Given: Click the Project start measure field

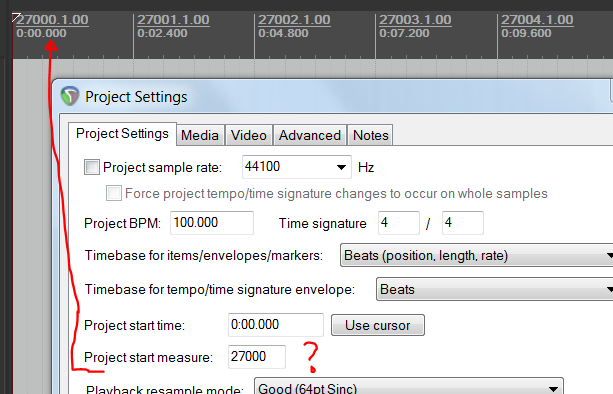Looking at the screenshot, I should [257, 356].
